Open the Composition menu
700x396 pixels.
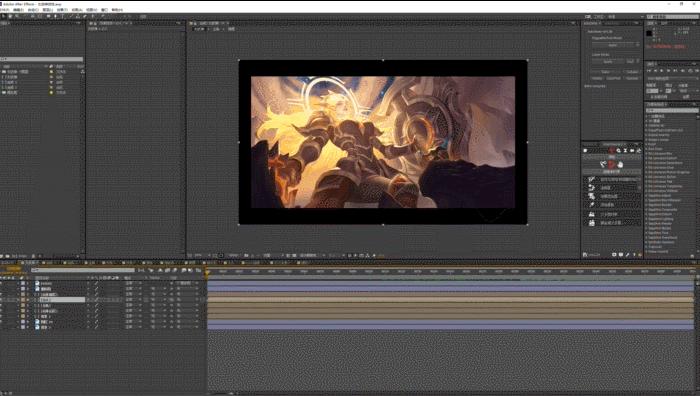33,9
